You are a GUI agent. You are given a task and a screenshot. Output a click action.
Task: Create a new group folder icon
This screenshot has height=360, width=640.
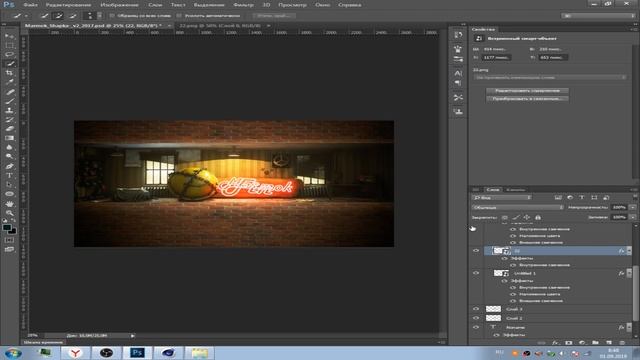coord(596,343)
